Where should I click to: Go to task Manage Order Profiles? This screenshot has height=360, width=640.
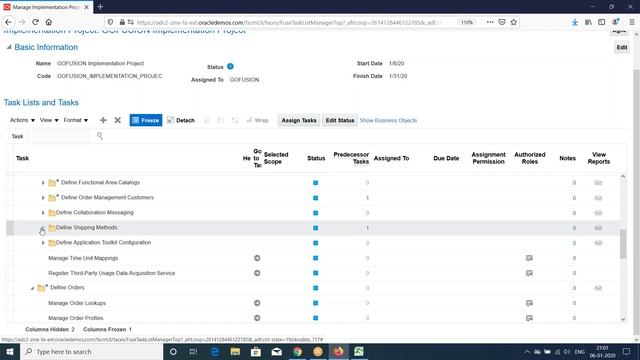pyautogui.click(x=257, y=318)
